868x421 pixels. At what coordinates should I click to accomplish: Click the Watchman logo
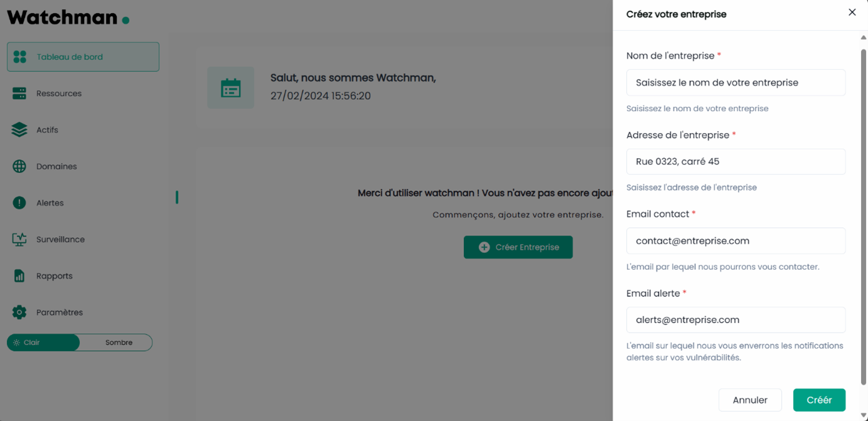point(68,17)
